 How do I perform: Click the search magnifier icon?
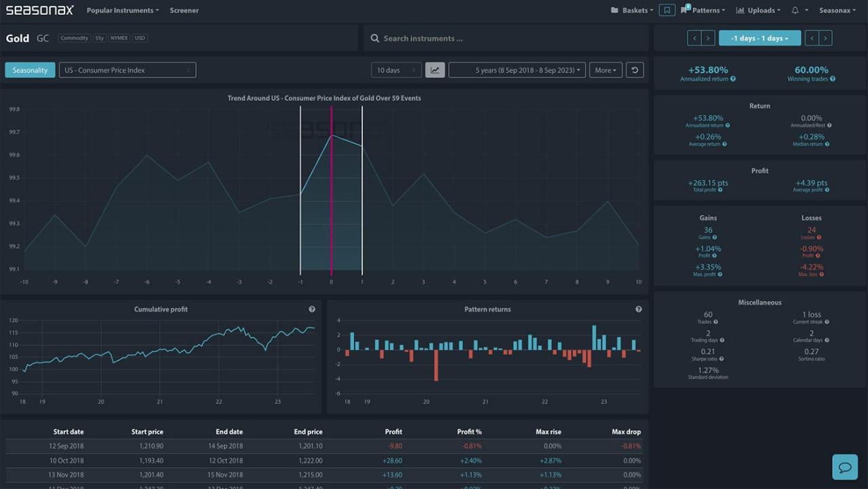pyautogui.click(x=375, y=39)
